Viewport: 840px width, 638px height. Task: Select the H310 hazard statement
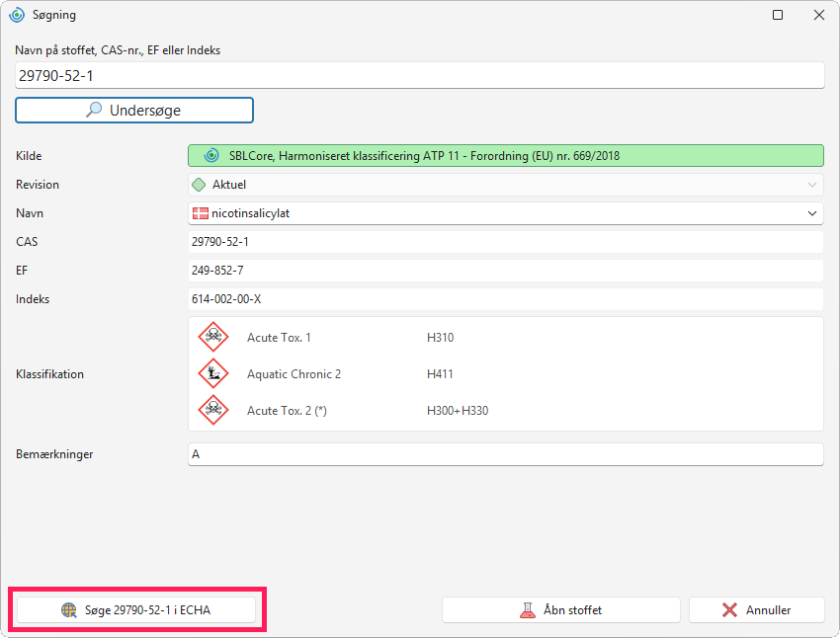point(440,338)
